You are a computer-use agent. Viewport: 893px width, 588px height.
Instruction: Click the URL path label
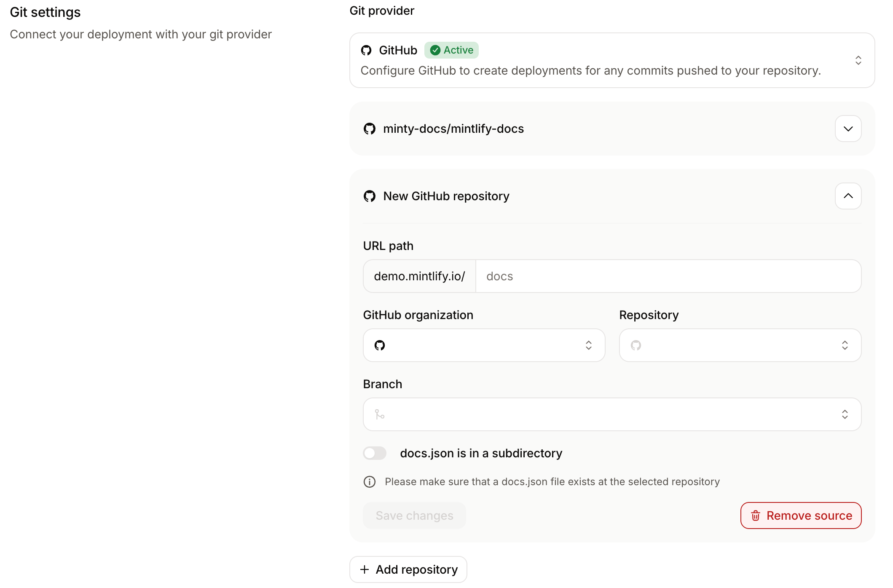388,246
